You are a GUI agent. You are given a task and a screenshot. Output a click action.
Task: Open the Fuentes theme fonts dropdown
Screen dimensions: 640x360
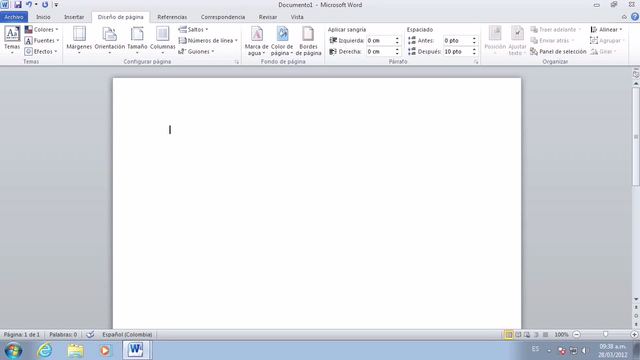click(x=42, y=40)
